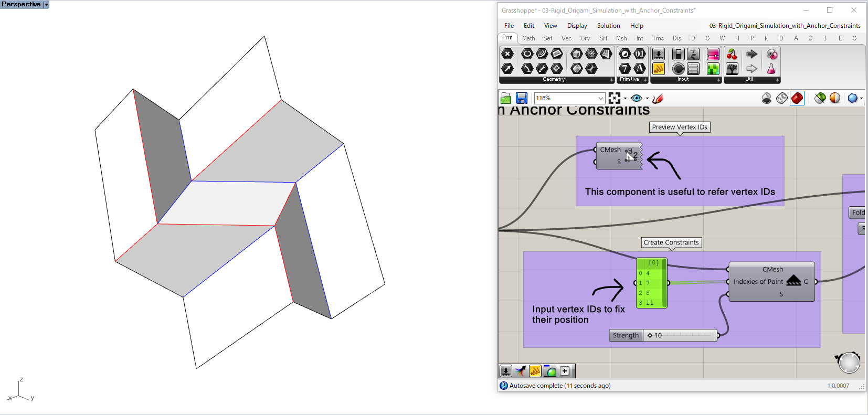Choose the Line parameter icon in Geometry
Image resolution: width=868 pixels, height=415 pixels.
[x=542, y=68]
